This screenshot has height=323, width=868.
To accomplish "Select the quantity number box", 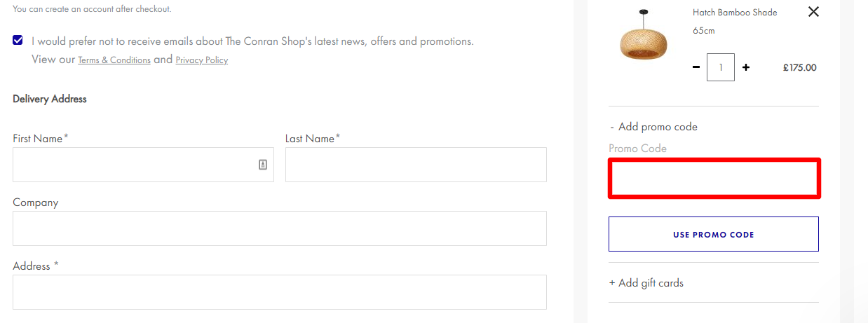I will [x=721, y=68].
